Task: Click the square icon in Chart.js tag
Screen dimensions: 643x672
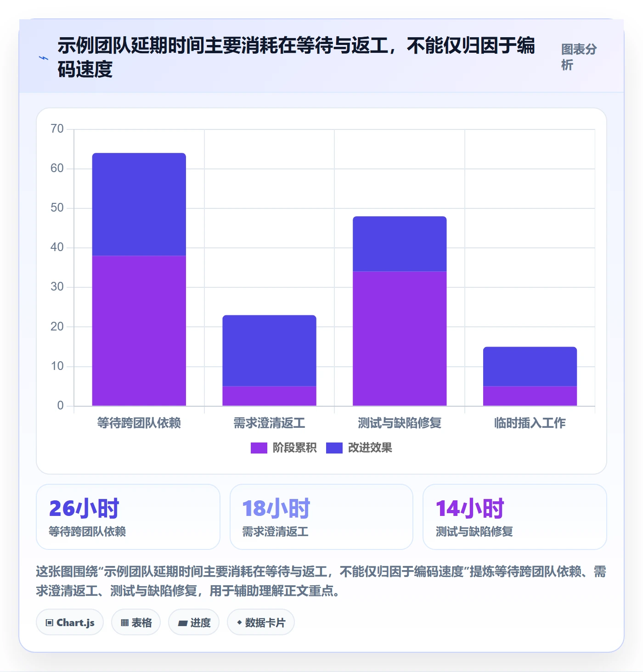Action: (49, 623)
